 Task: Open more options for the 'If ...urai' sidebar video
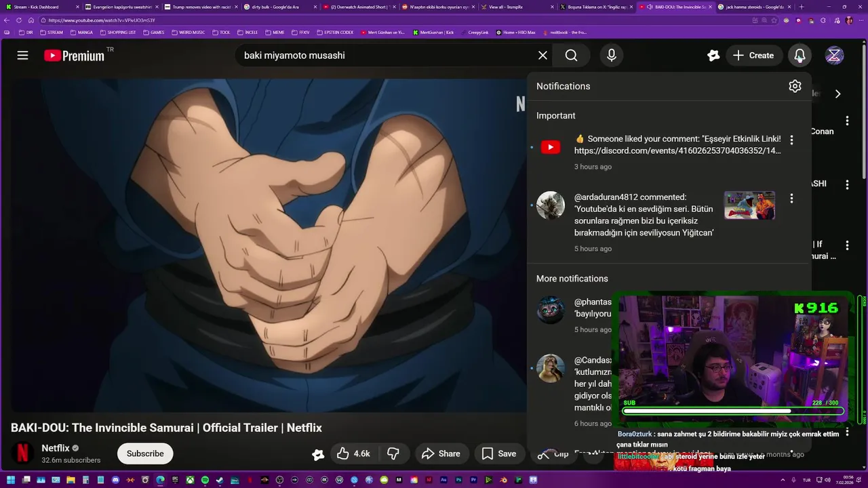point(847,245)
